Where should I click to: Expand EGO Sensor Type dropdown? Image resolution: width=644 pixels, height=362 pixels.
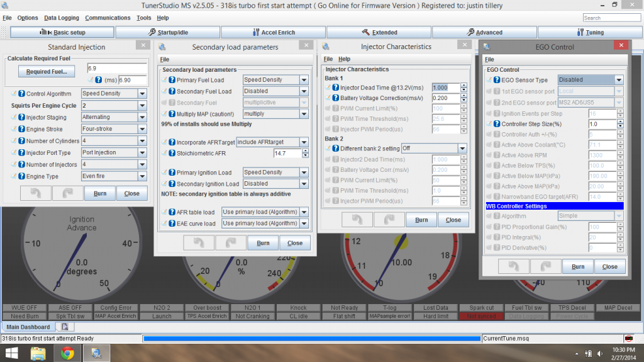(x=619, y=80)
